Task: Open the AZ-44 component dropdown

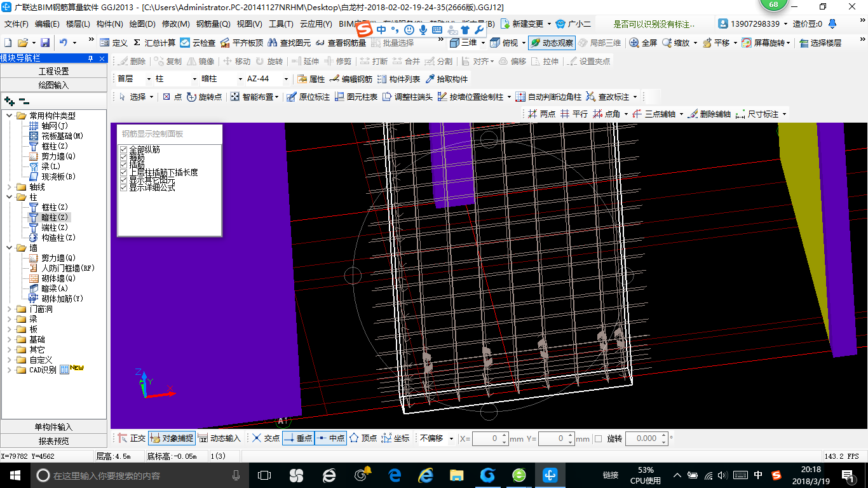Action: click(x=286, y=79)
